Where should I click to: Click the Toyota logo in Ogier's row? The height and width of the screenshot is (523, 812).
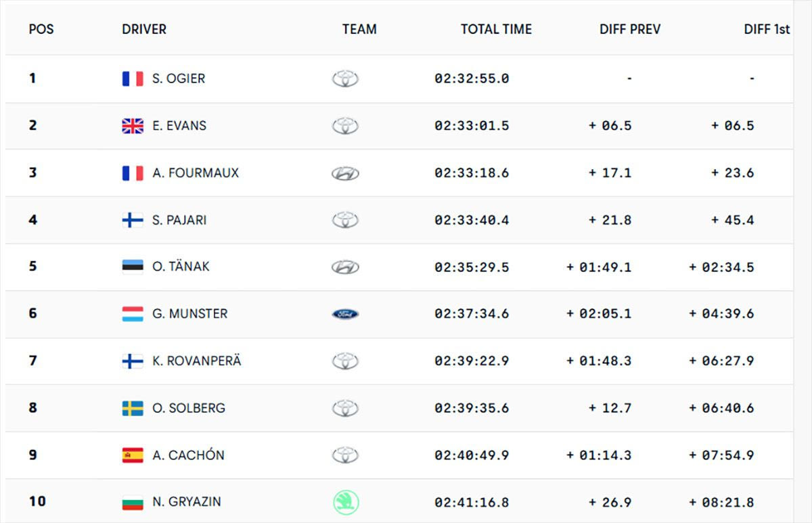click(x=345, y=78)
